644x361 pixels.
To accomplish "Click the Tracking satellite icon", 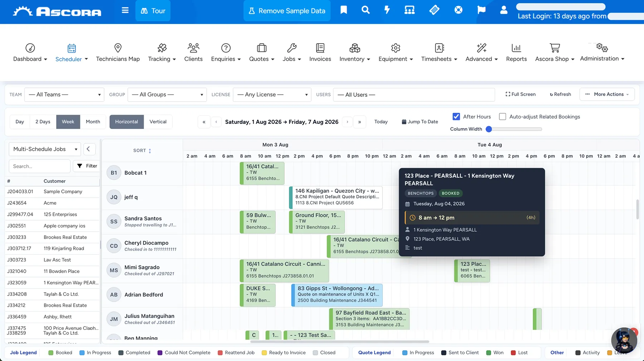I will coord(162,48).
